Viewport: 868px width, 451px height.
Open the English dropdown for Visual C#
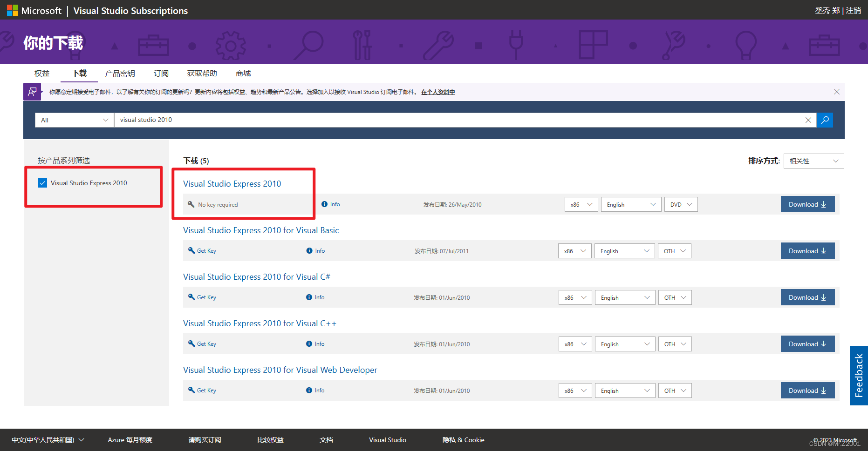click(x=625, y=297)
